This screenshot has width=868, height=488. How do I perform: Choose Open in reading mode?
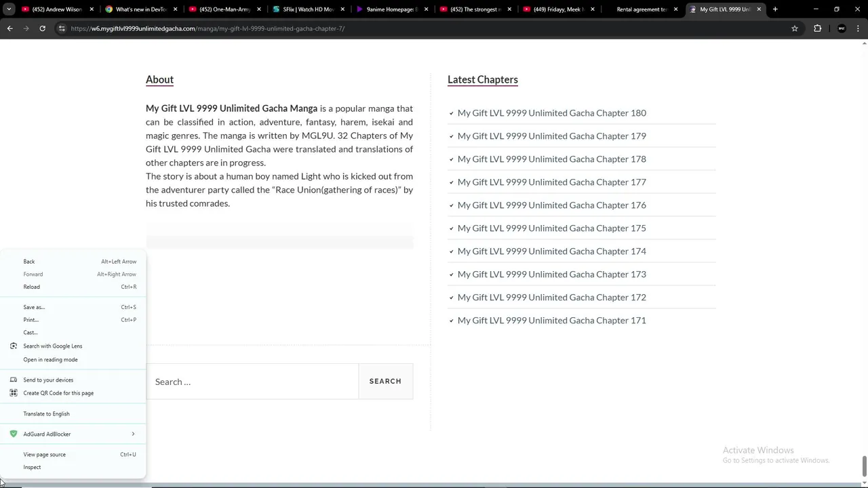pos(73,360)
